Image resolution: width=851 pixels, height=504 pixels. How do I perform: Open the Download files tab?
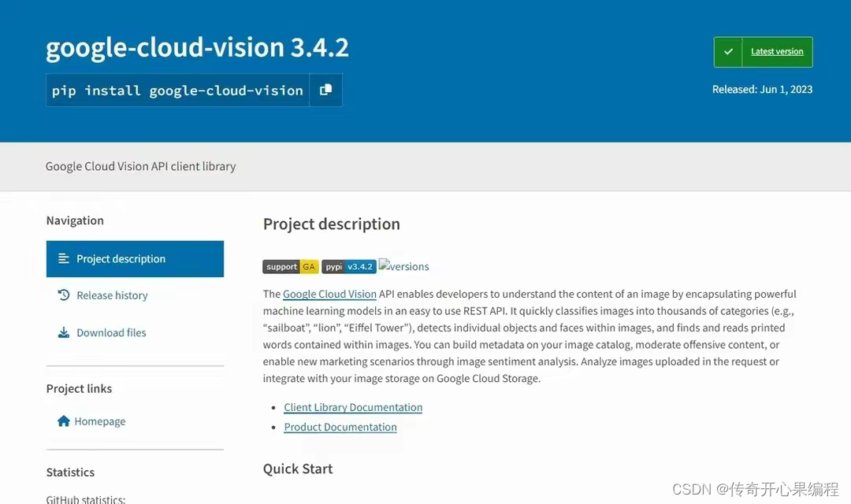[x=111, y=332]
